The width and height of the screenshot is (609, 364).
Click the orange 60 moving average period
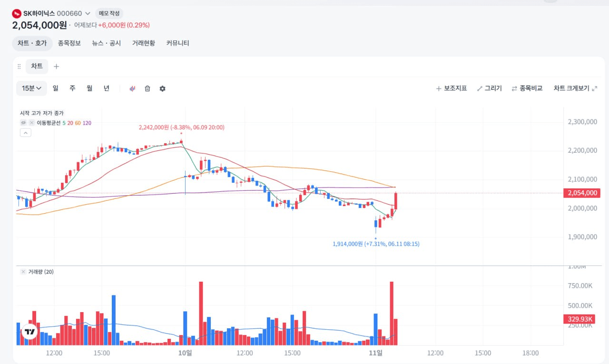[x=78, y=123]
